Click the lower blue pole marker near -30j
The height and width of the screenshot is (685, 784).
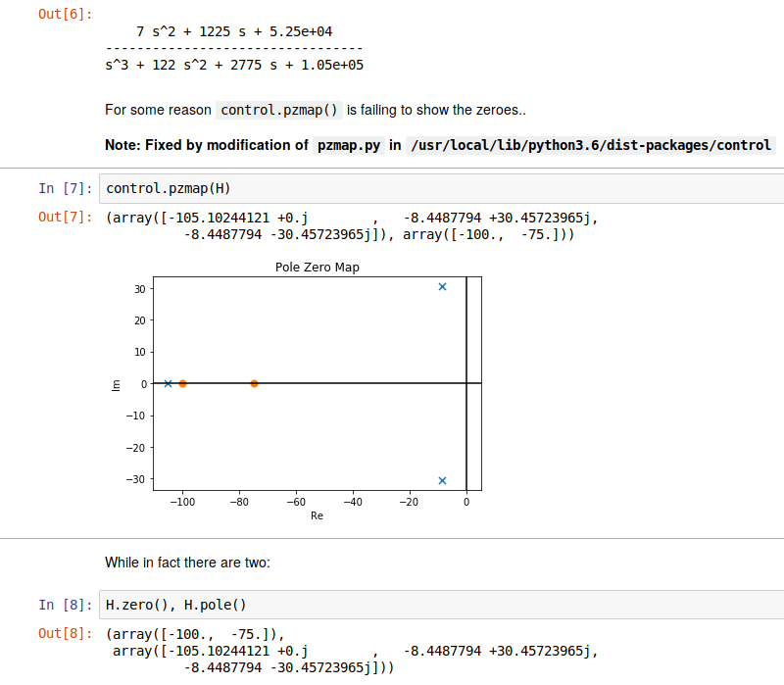point(443,480)
